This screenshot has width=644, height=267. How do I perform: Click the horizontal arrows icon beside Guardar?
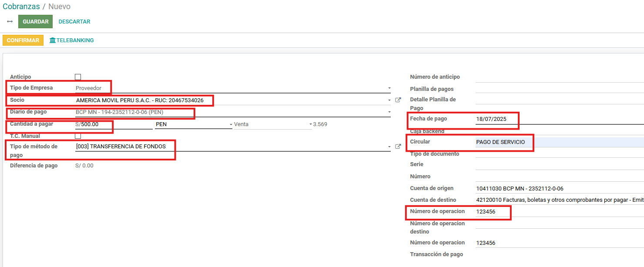click(10, 22)
